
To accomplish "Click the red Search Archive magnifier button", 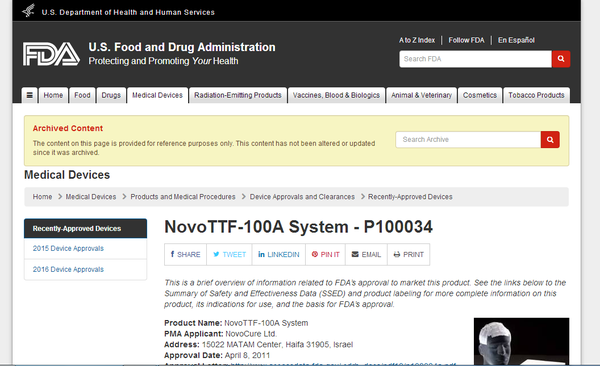I will 550,140.
